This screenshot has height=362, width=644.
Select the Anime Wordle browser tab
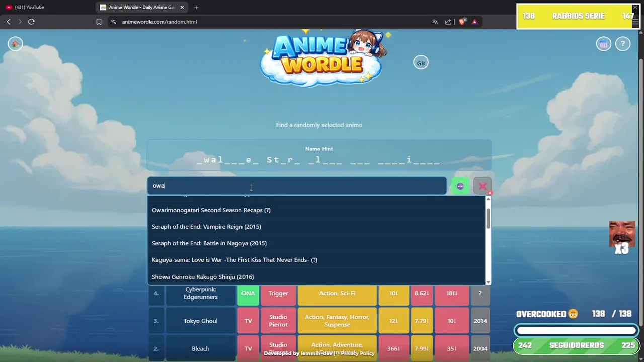point(142,7)
